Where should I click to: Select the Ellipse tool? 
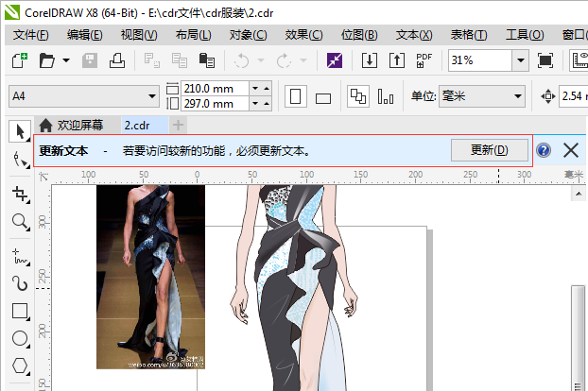pos(20,338)
